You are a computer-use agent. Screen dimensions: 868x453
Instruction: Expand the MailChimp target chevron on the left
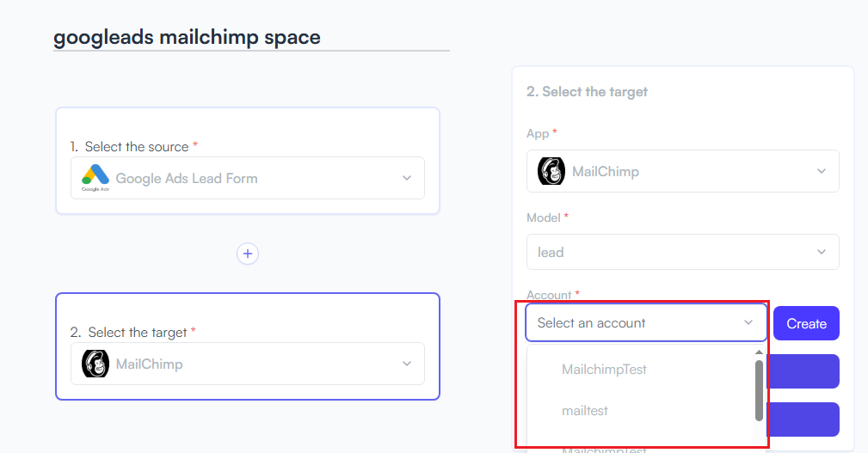pyautogui.click(x=407, y=364)
